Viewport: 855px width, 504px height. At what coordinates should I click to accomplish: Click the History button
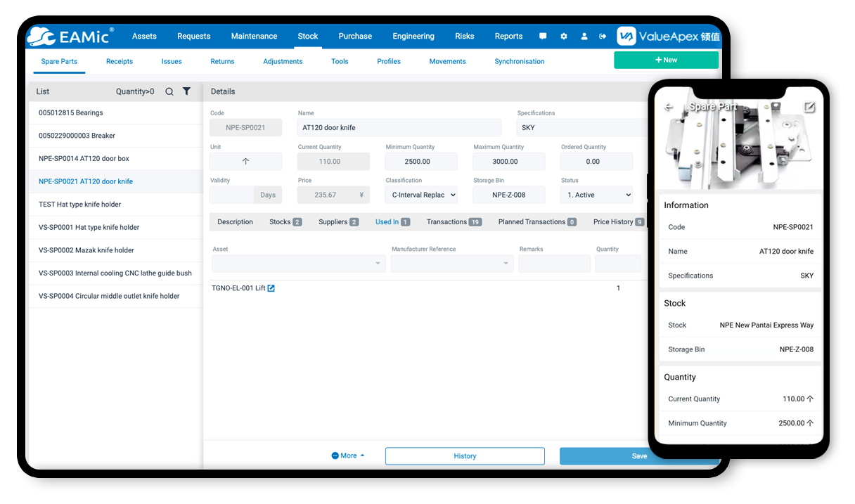click(465, 456)
